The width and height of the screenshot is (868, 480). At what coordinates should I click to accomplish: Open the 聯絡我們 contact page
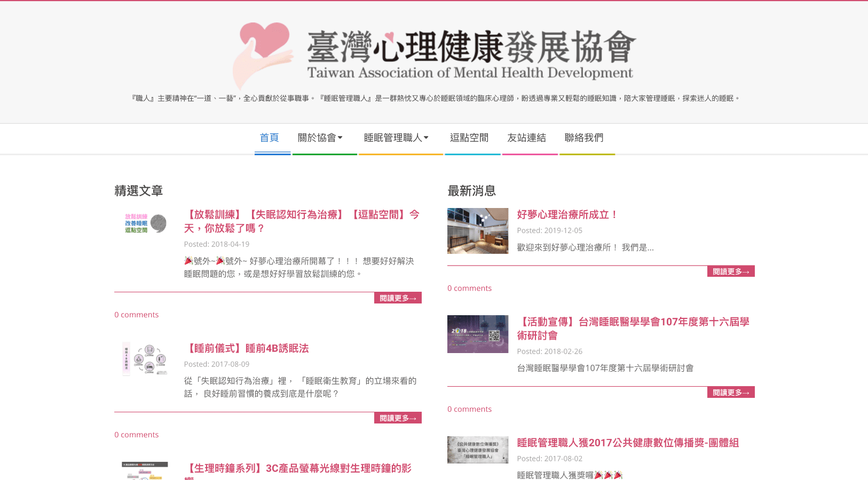[x=584, y=138]
